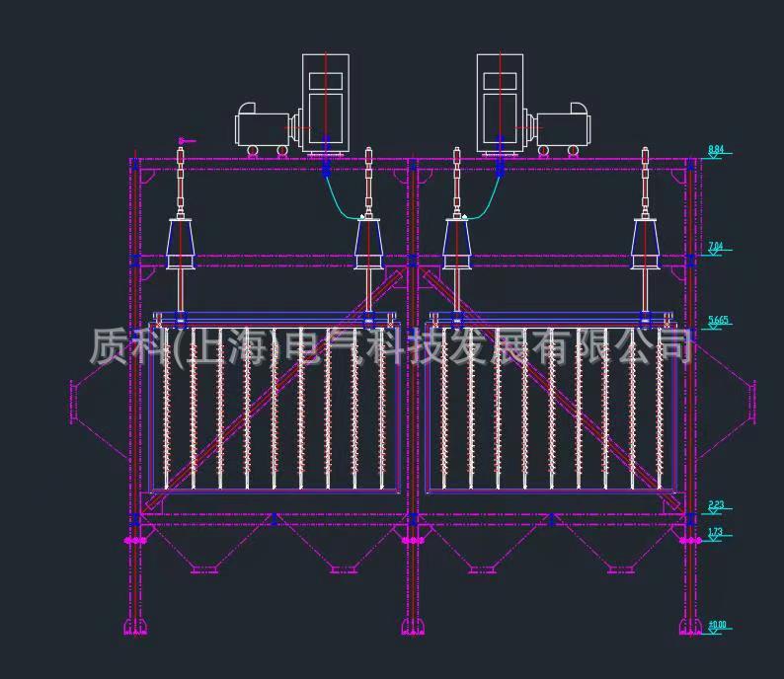Select the left rooftop motor unit

point(263,128)
